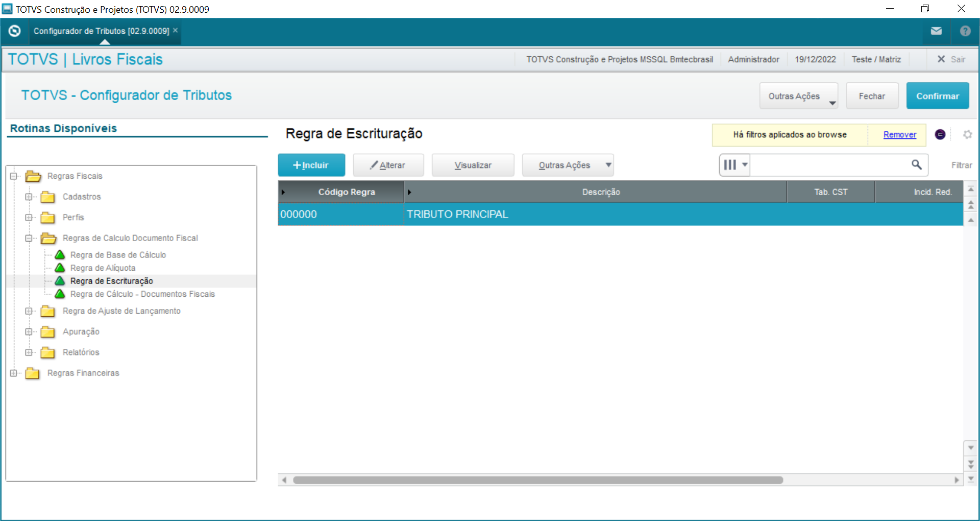Click the grid page-down double arrow

coord(971,464)
